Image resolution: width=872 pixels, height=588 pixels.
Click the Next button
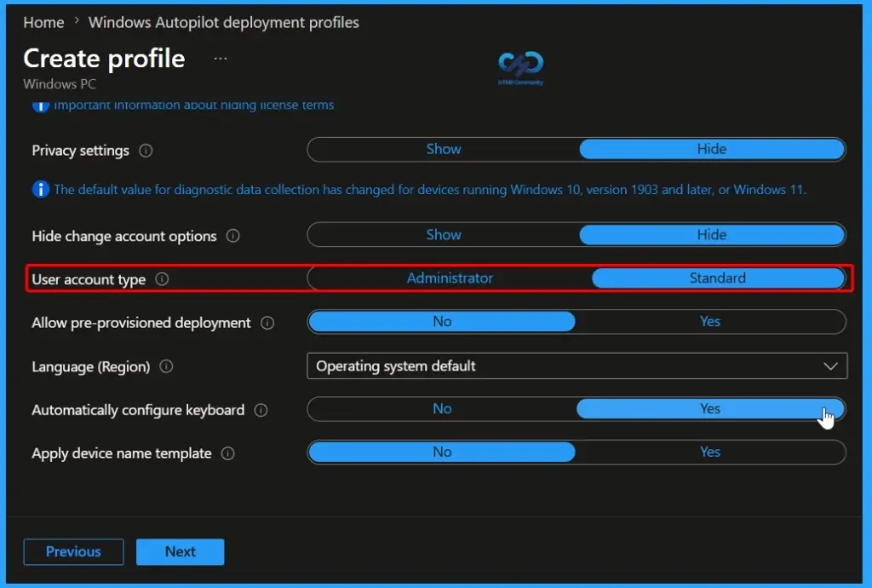pos(181,552)
